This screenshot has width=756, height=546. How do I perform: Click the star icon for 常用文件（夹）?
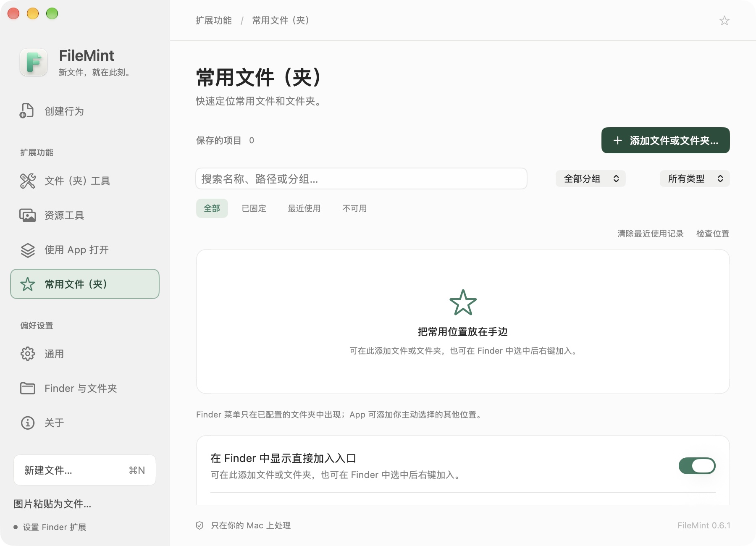coord(28,284)
